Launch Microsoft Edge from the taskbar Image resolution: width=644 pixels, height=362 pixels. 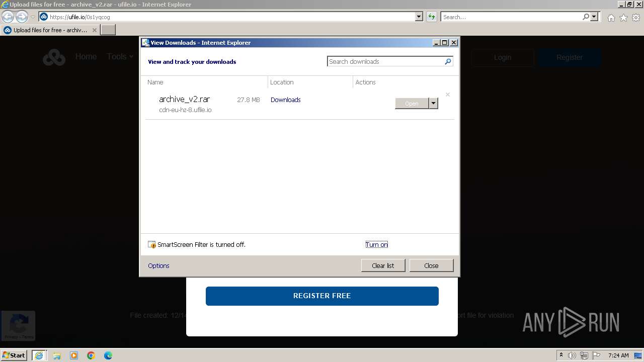(108, 355)
